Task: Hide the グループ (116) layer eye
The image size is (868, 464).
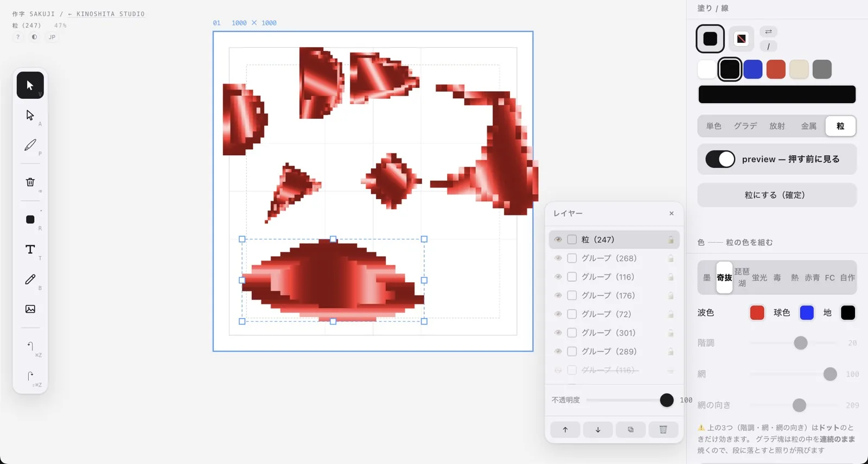Action: pos(558,277)
